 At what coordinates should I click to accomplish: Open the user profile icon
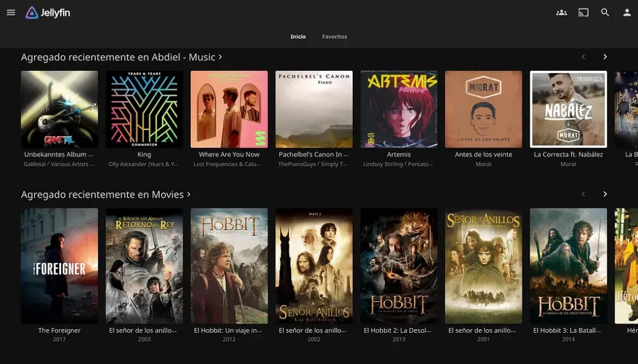pyautogui.click(x=627, y=12)
